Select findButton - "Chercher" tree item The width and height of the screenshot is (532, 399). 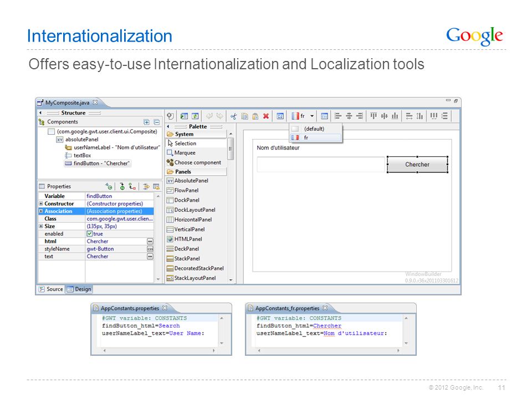tap(98, 163)
